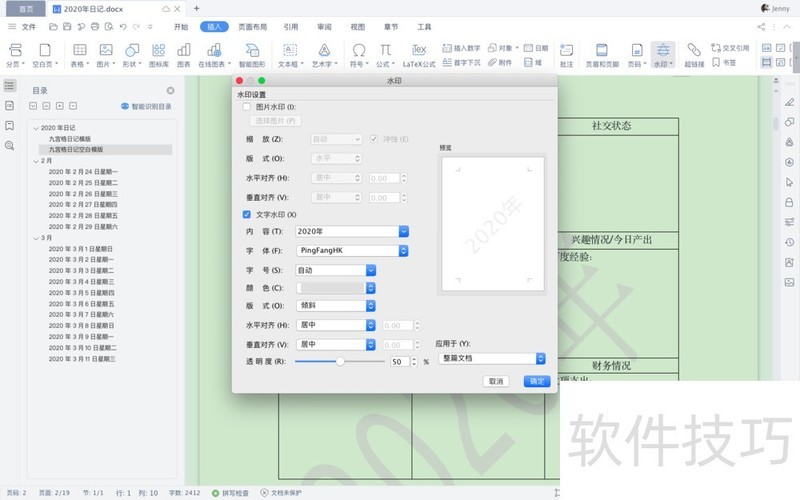Click the 取消 cancel button
Screen dimensions: 800x500
coord(496,381)
